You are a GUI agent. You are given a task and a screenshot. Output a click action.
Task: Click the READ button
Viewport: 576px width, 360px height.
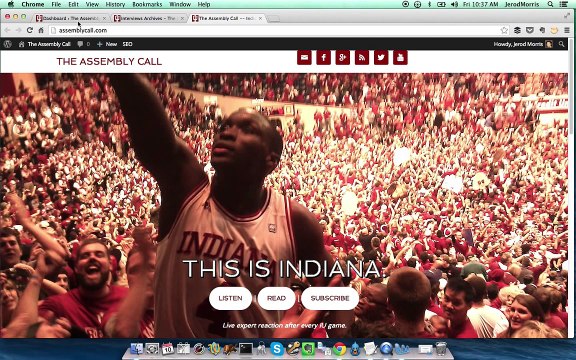(276, 298)
